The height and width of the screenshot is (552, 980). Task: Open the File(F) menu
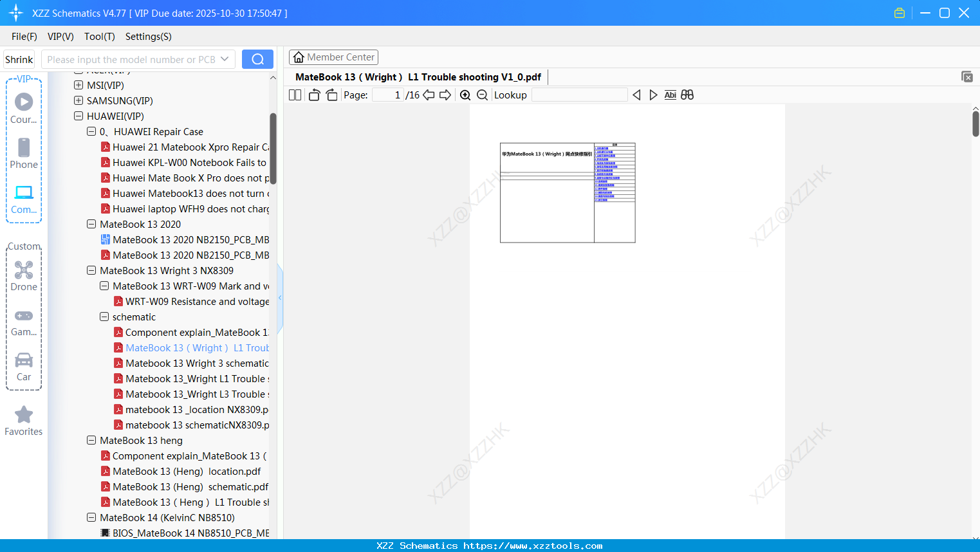(x=24, y=37)
